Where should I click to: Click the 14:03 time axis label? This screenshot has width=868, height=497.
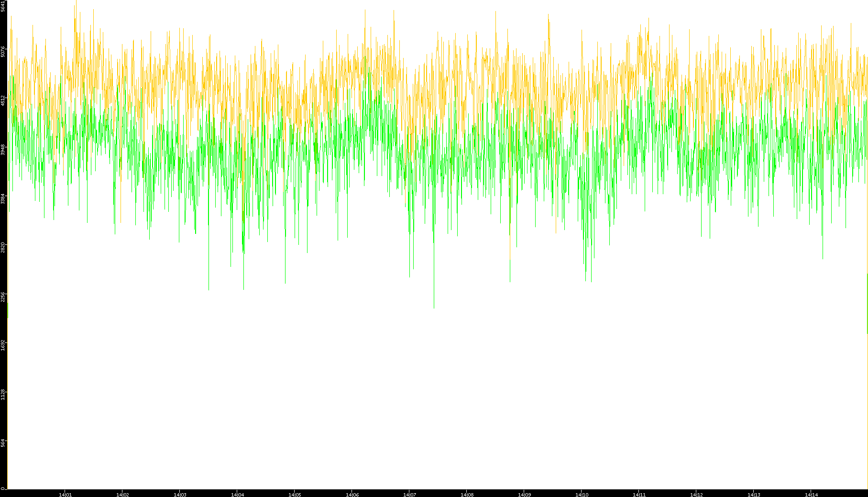[x=180, y=495]
